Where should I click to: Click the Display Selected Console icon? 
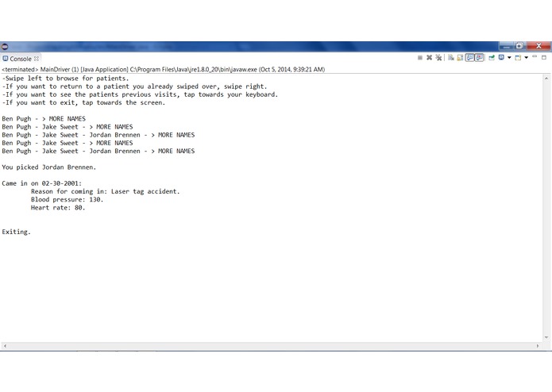coord(501,58)
